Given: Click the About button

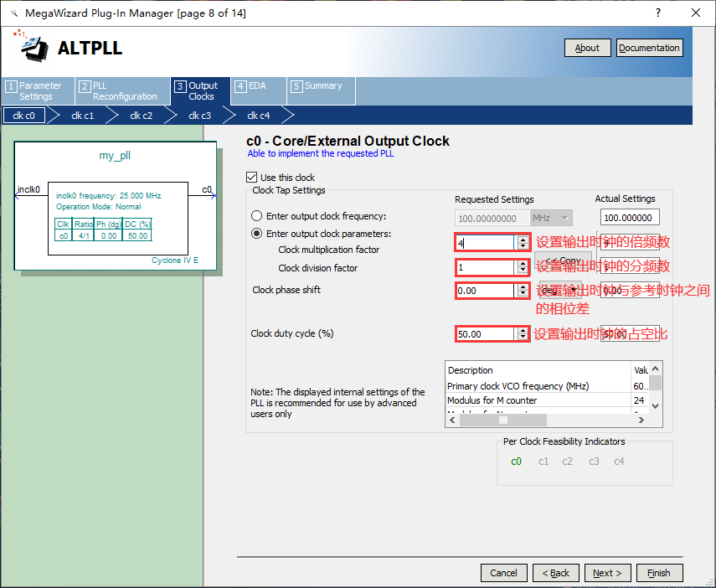Looking at the screenshot, I should (x=587, y=48).
